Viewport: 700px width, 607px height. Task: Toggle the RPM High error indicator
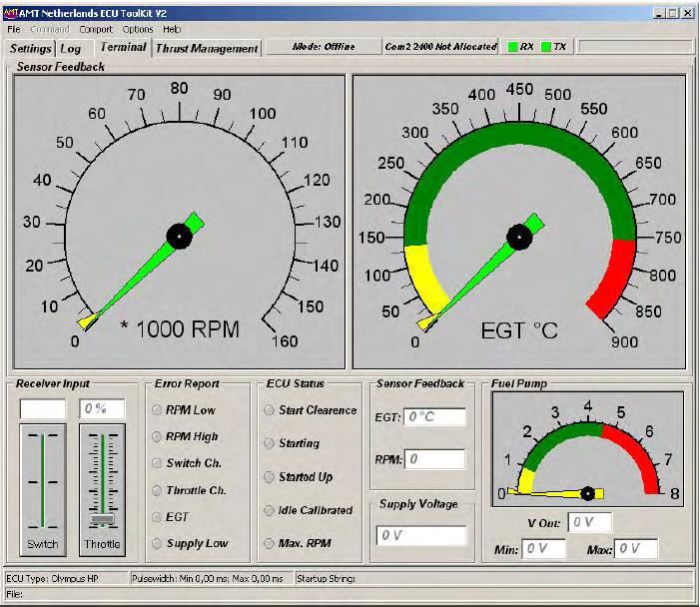157,436
